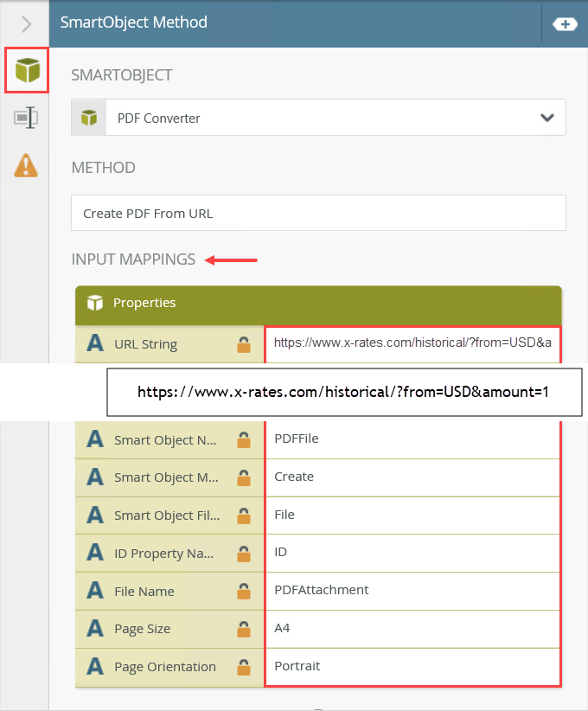Click the lock icon for Smart Object Fil...

(244, 516)
